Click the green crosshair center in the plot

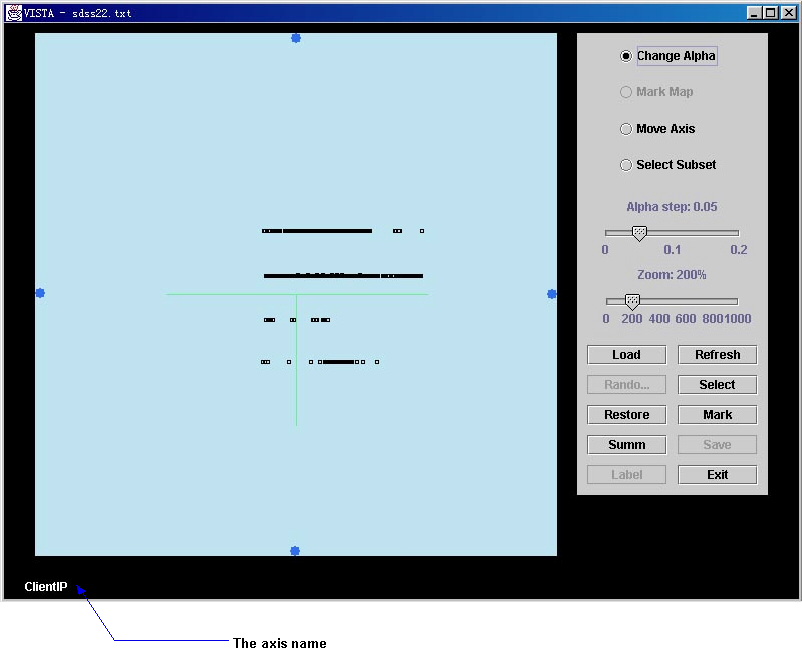point(296,294)
